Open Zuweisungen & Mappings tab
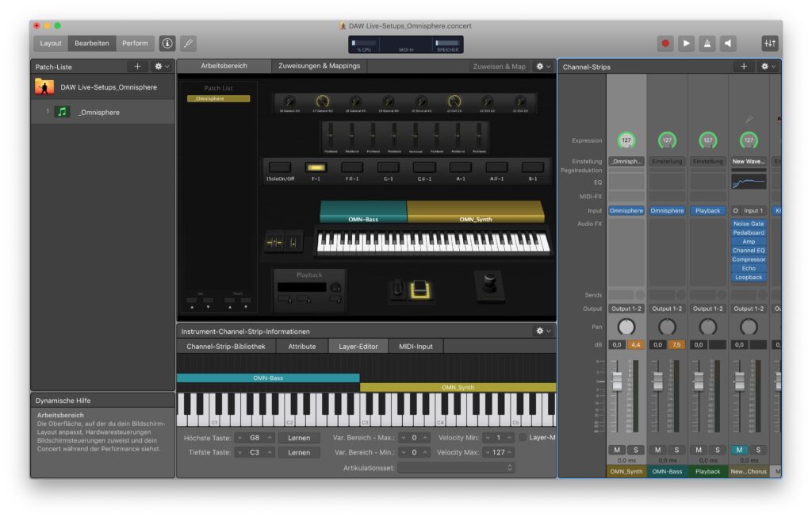This screenshot has width=812, height=518. (319, 66)
